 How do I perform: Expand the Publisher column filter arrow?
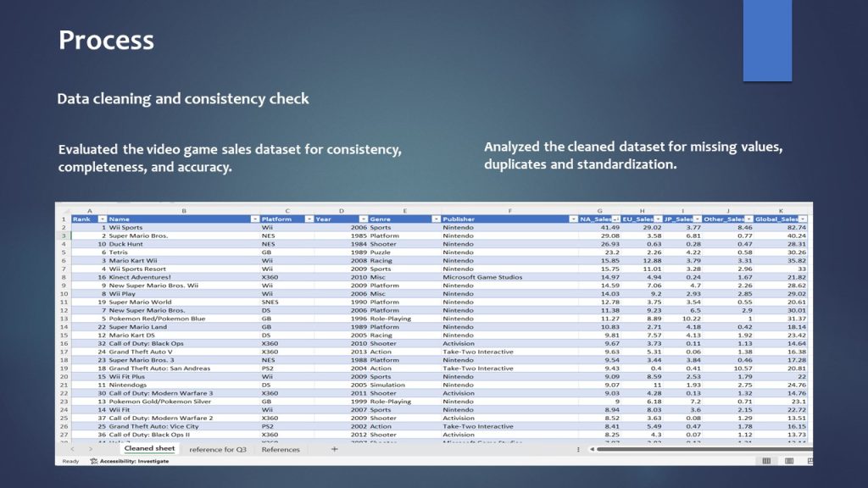pyautogui.click(x=572, y=219)
